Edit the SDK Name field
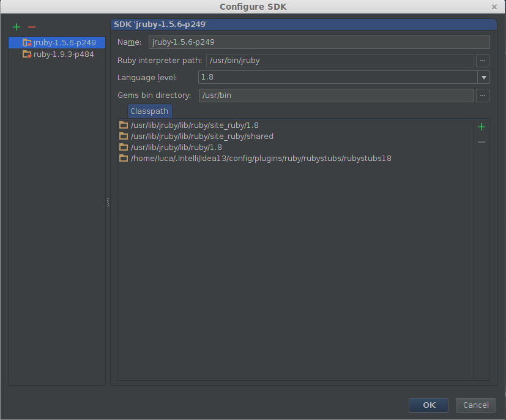The height and width of the screenshot is (420, 506). pos(319,42)
